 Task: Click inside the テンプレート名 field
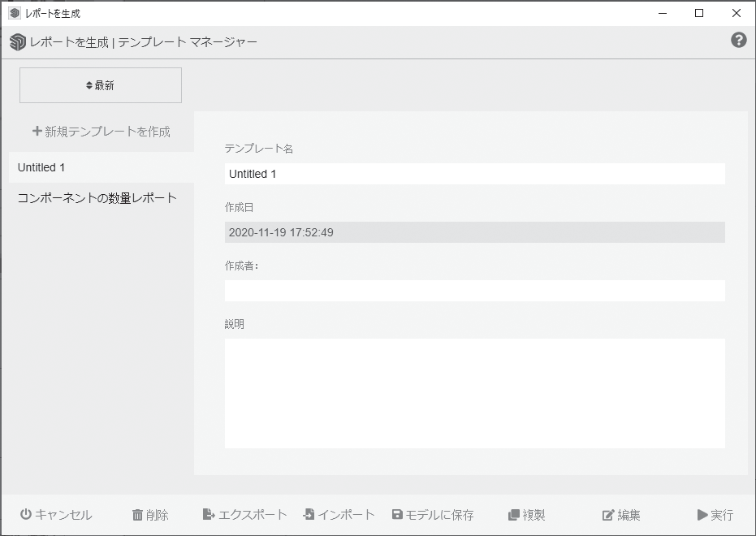coord(475,173)
